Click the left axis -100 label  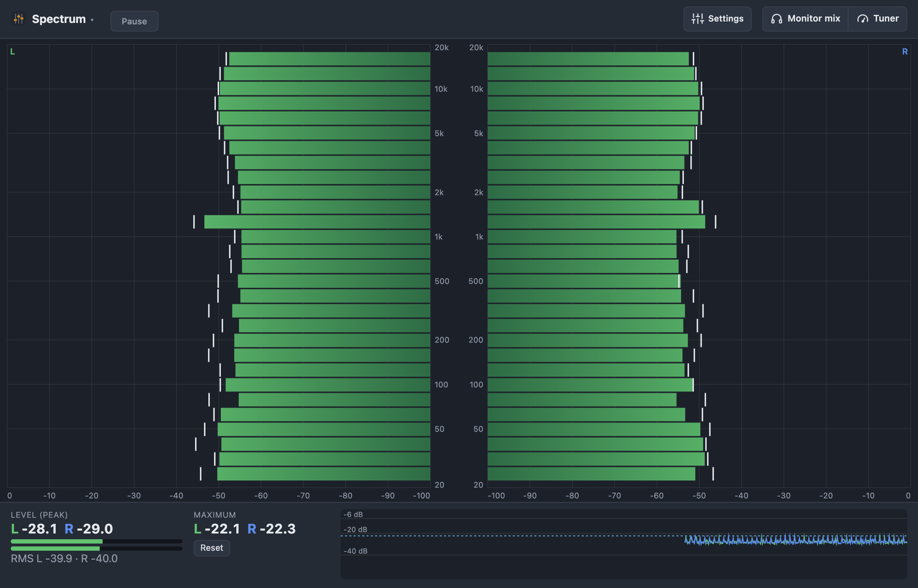coord(422,496)
